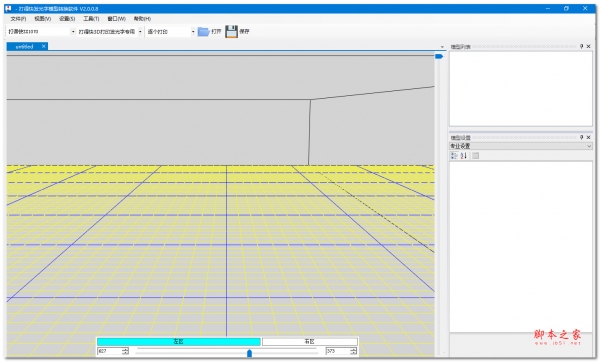
Task: Click the property pages icon beside sort icon
Action: point(475,156)
